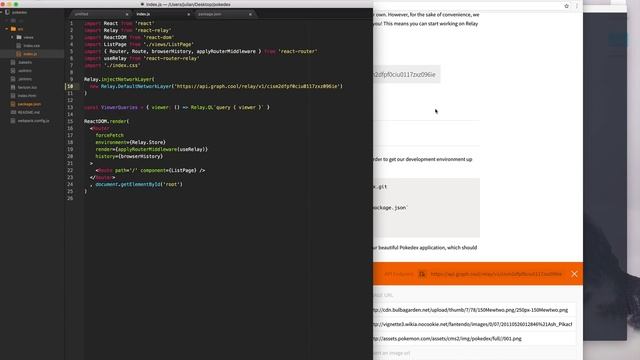Open index.html in the sidebar
The height and width of the screenshot is (360, 640).
(x=27, y=96)
